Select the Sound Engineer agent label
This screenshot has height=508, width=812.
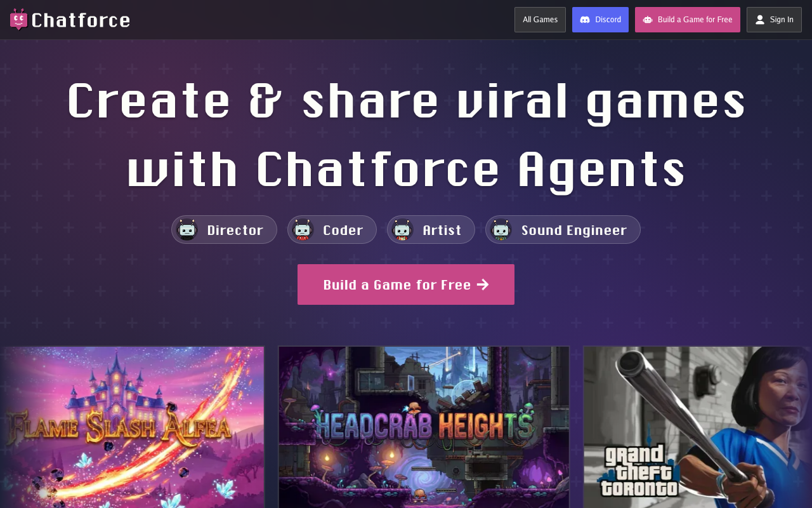point(574,230)
